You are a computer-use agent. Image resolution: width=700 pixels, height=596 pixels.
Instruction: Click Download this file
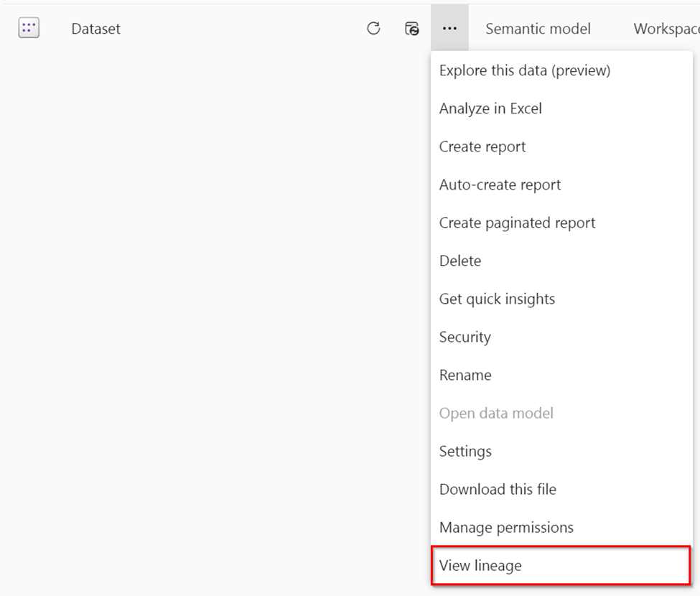(x=498, y=489)
